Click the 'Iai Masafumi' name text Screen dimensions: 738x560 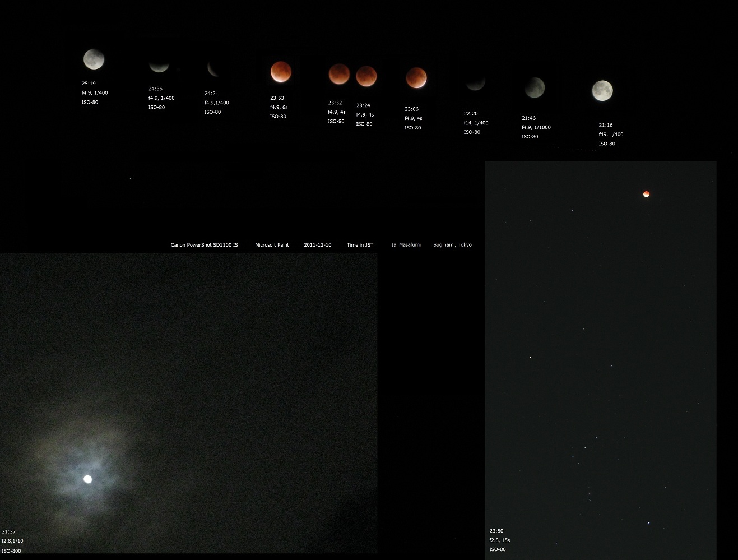(406, 245)
